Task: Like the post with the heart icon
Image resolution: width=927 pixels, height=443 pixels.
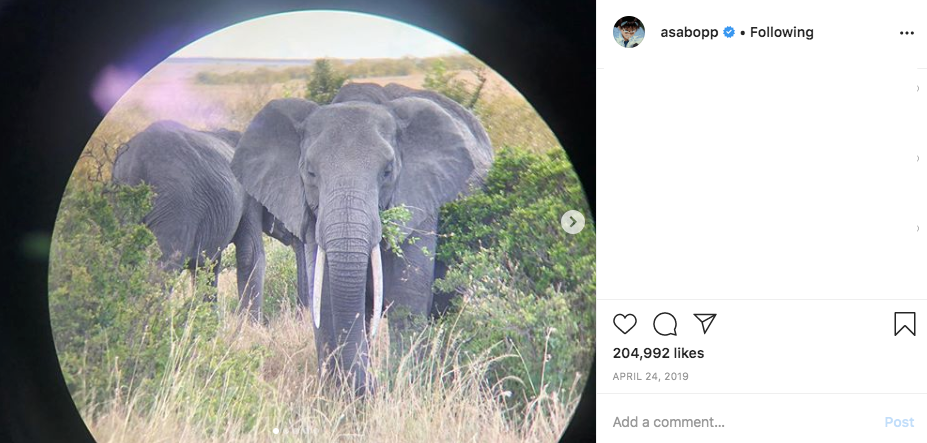Action: 624,324
